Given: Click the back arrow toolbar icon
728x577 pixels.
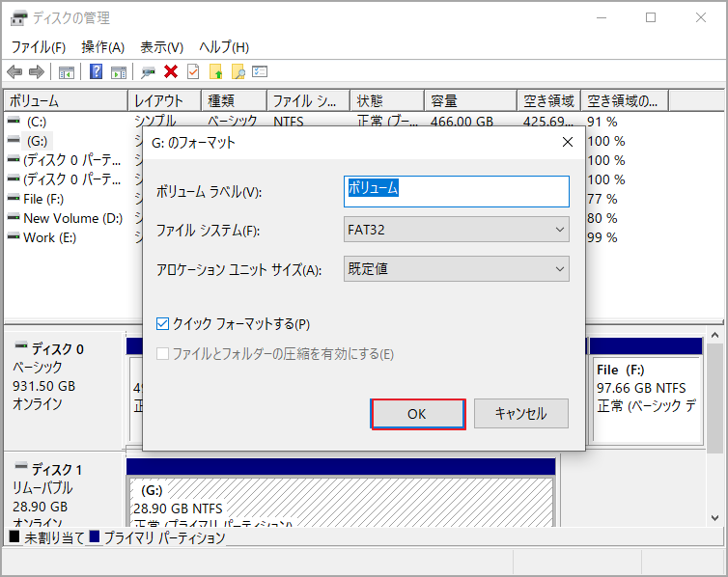Looking at the screenshot, I should (x=14, y=71).
